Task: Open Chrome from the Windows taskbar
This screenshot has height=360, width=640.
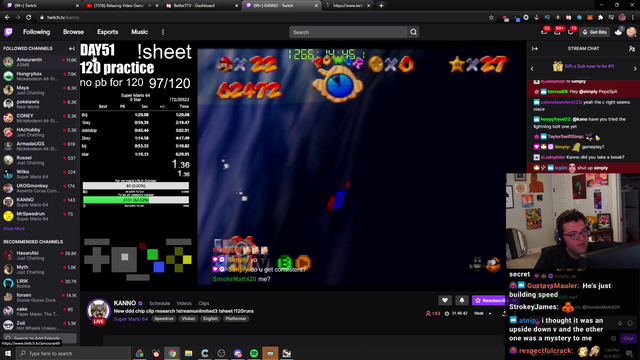Action: 172,353
